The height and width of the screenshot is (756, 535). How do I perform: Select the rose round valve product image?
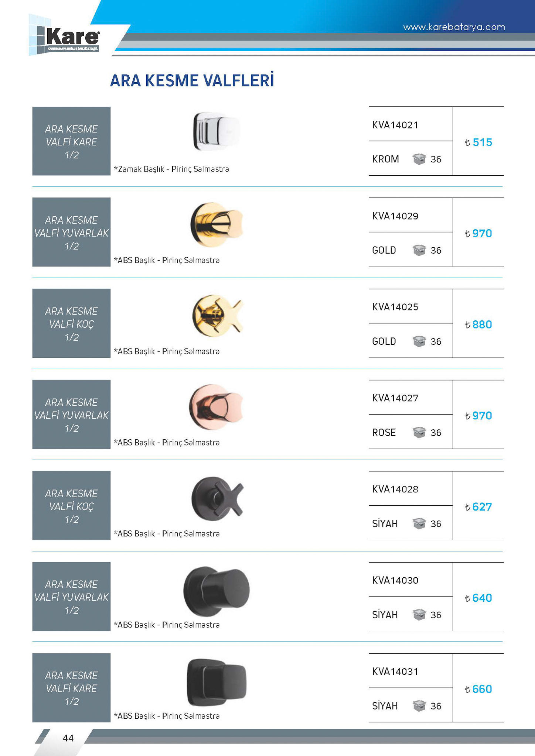point(216,406)
